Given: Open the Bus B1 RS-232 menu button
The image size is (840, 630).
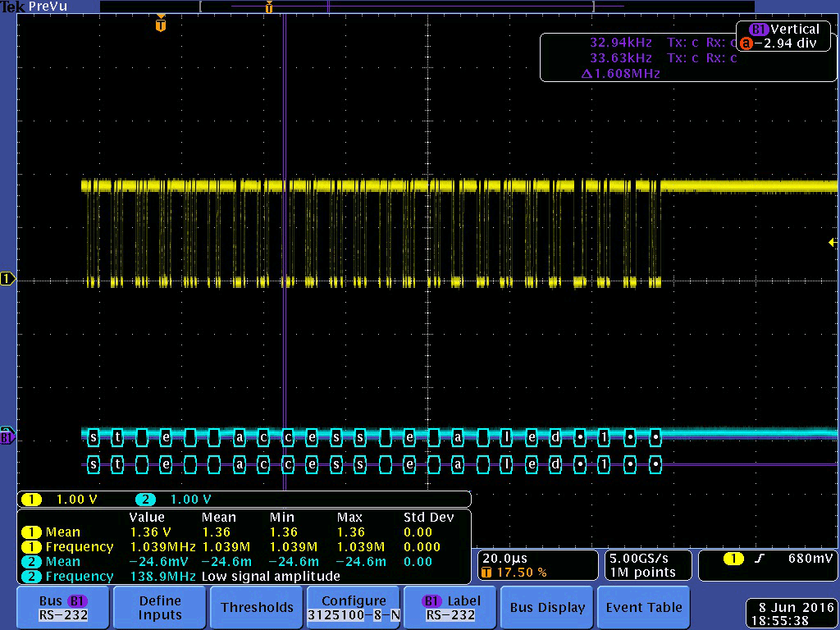Looking at the screenshot, I should [63, 608].
